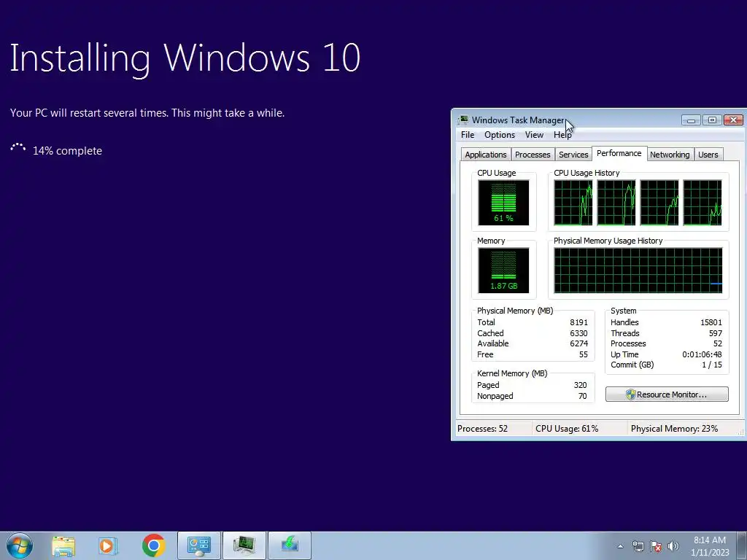Open the Windows Start menu orb
The width and height of the screenshot is (747, 560).
[x=20, y=545]
